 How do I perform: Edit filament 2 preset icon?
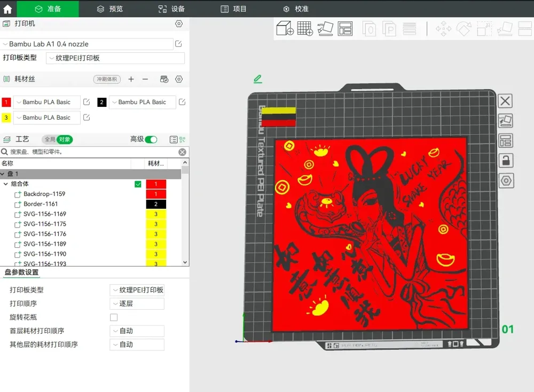point(182,102)
